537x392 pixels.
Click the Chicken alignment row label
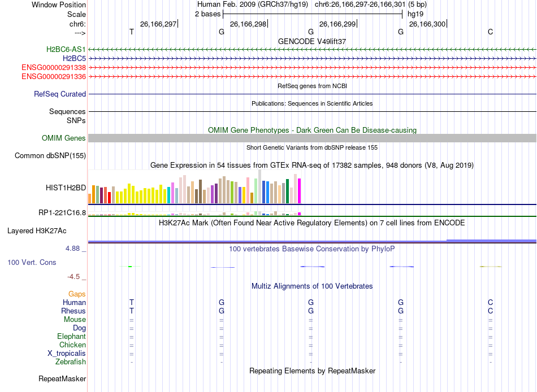[72, 345]
